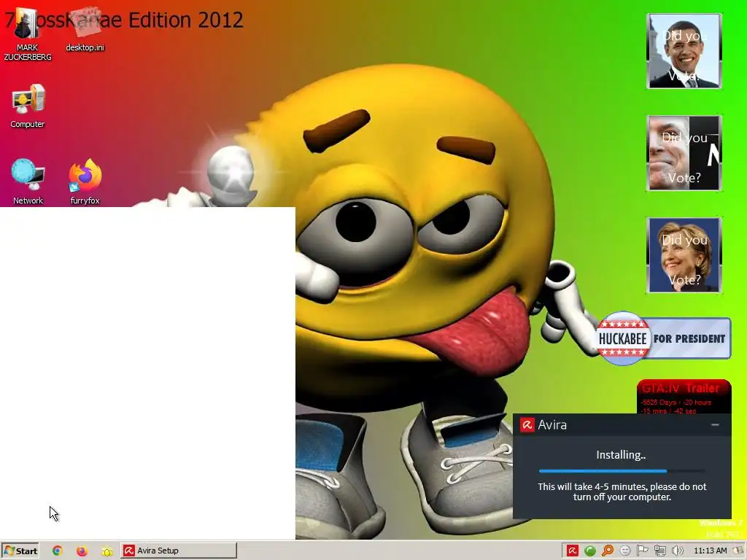747x560 pixels.
Task: Click the 'Installing..' status text
Action: 621,455
